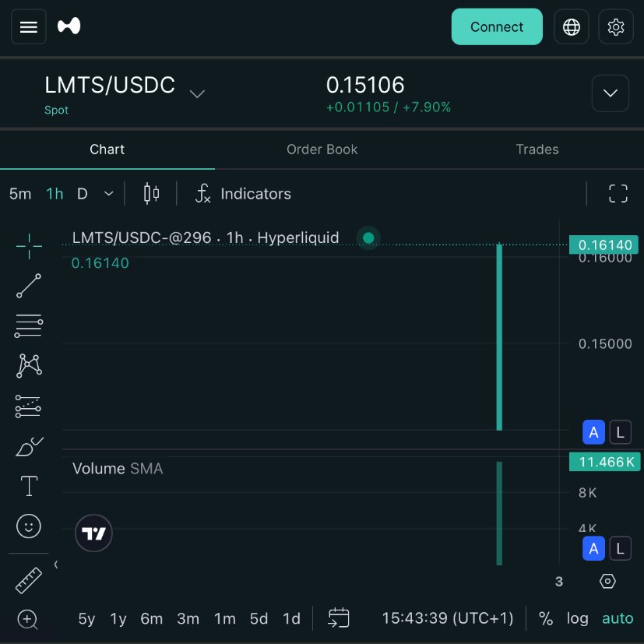This screenshot has height=644, width=644.
Task: Switch to the Order Book tab
Action: pyautogui.click(x=322, y=150)
